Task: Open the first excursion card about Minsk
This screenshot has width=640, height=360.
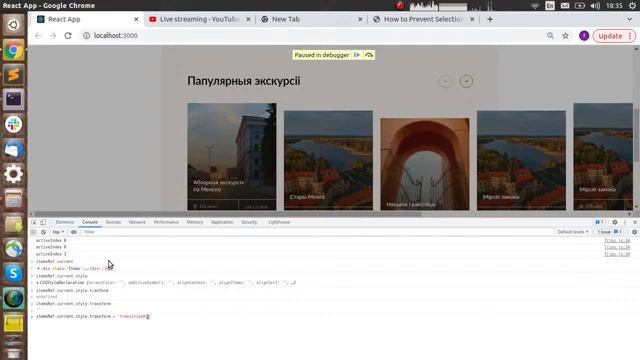Action: [x=231, y=156]
